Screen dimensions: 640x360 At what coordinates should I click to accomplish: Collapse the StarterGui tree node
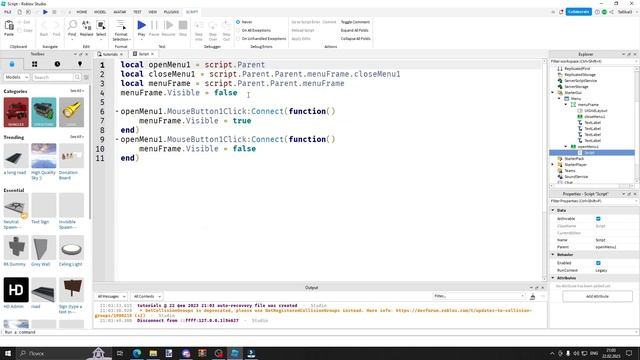pos(553,93)
